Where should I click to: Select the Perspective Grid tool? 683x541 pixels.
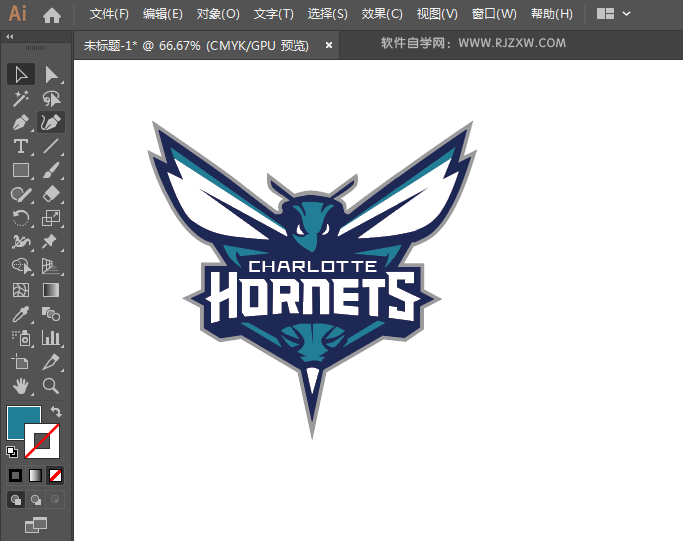point(51,266)
